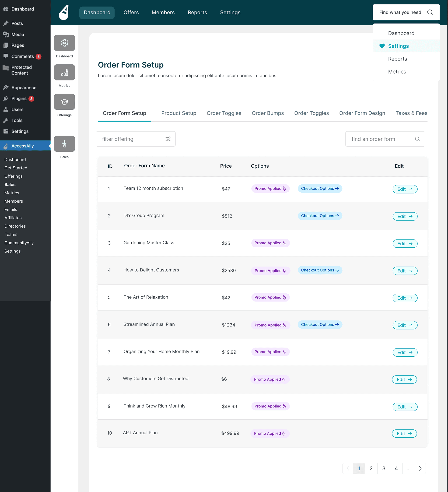
Task: Go to page 3 of results
Action: coord(384,468)
